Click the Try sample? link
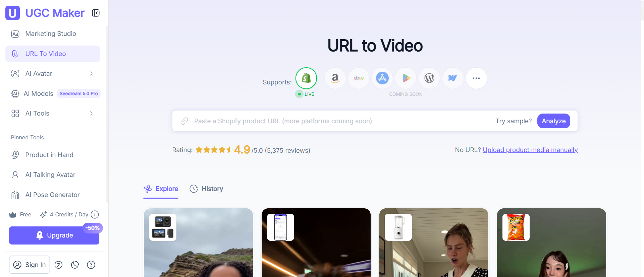The image size is (644, 277). pos(514,121)
